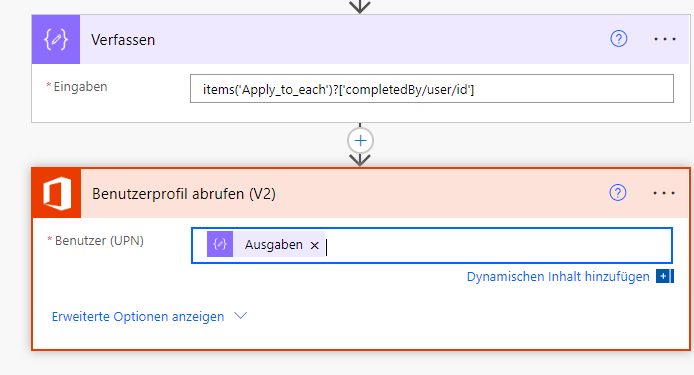The width and height of the screenshot is (694, 375).
Task: Click the blue plus dynamic content icon
Action: 664,276
